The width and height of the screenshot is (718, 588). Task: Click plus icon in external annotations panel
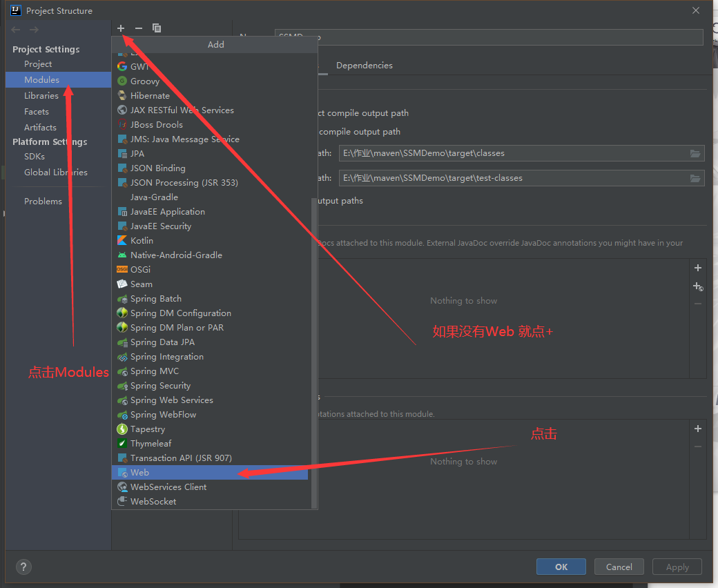pyautogui.click(x=698, y=429)
